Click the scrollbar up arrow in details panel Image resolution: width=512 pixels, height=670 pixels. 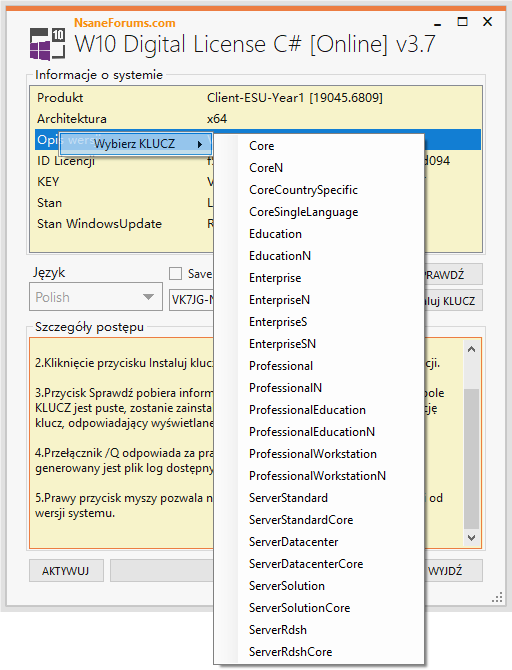(x=471, y=349)
